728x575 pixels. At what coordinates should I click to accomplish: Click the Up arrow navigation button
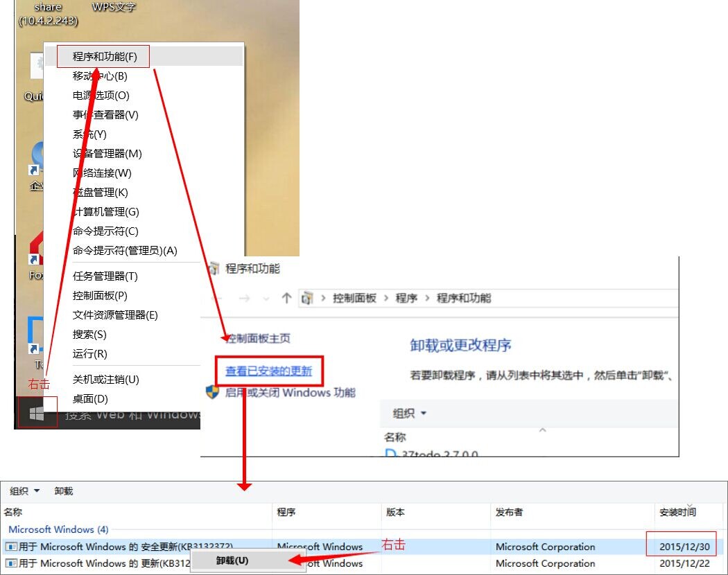tap(286, 298)
